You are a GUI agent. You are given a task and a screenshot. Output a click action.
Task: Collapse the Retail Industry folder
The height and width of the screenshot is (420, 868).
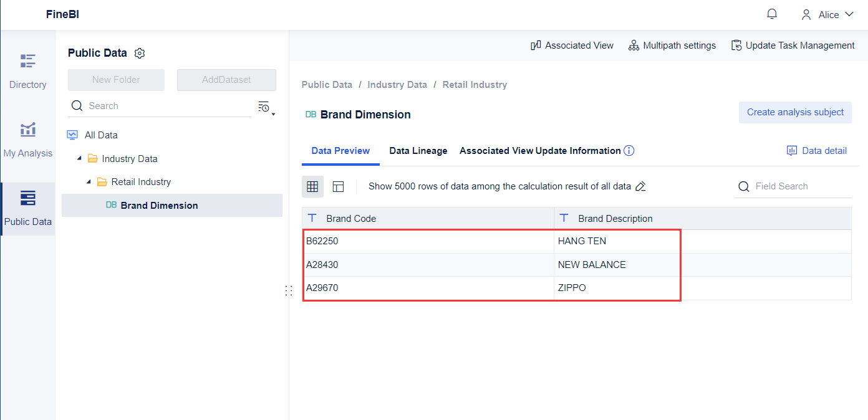88,181
